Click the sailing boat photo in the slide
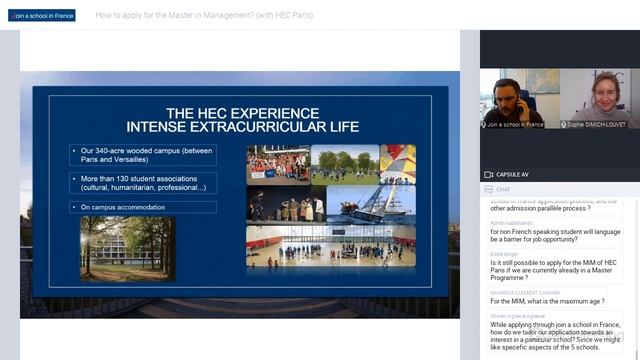This screenshot has height=360, width=640. 371,204
